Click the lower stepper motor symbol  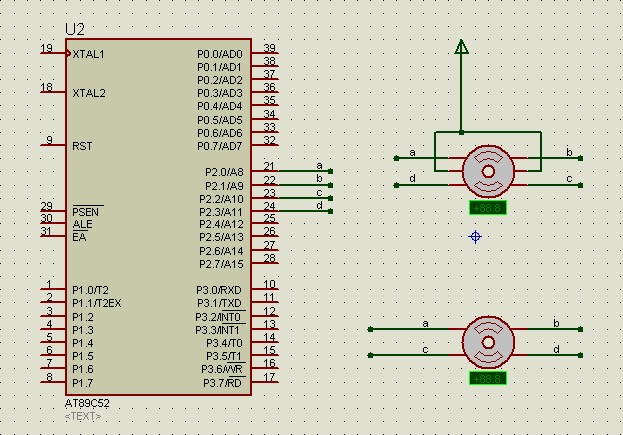488,342
